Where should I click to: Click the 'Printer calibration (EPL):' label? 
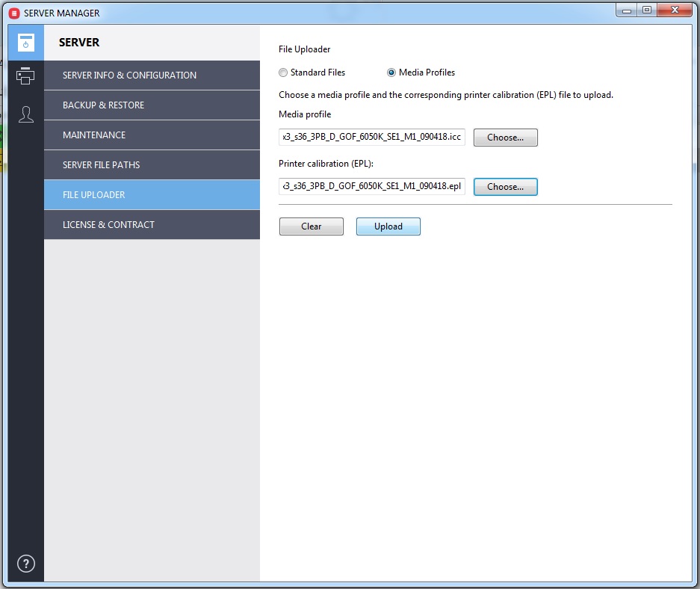(x=326, y=164)
